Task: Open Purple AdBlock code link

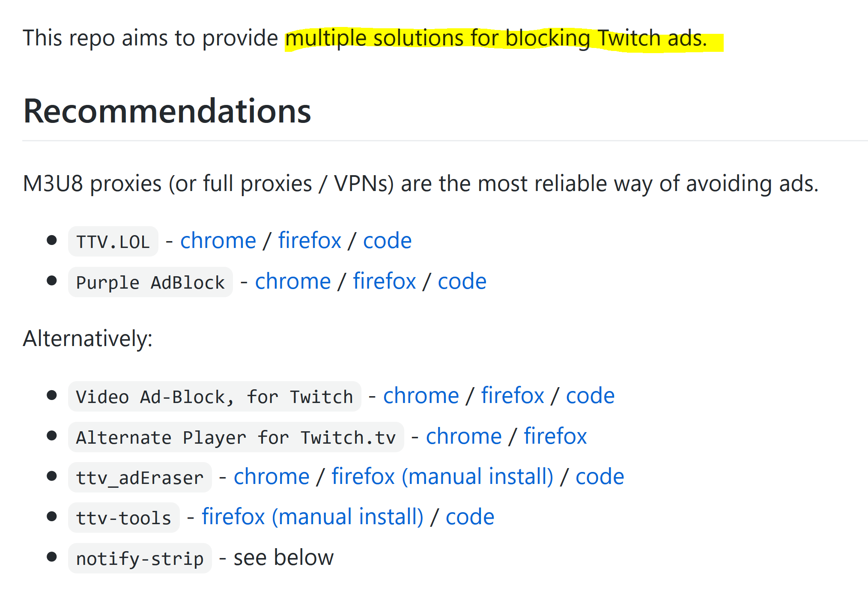Action: point(462,281)
